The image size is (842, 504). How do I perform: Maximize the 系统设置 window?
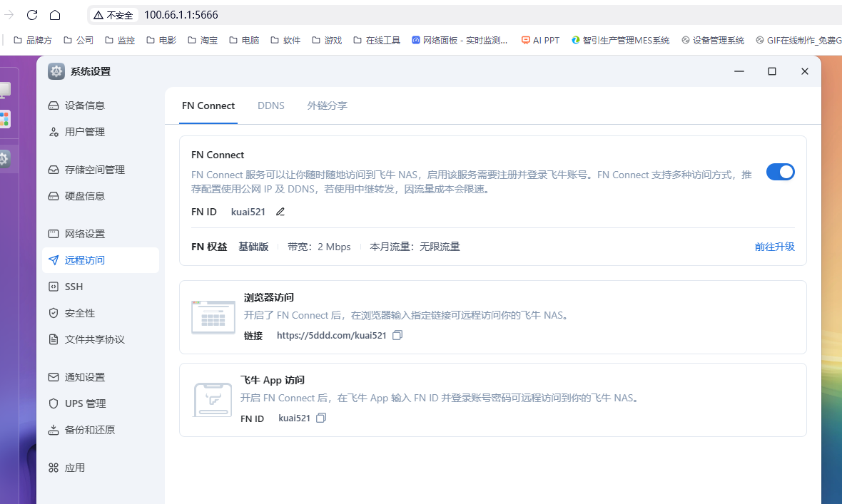coord(771,71)
